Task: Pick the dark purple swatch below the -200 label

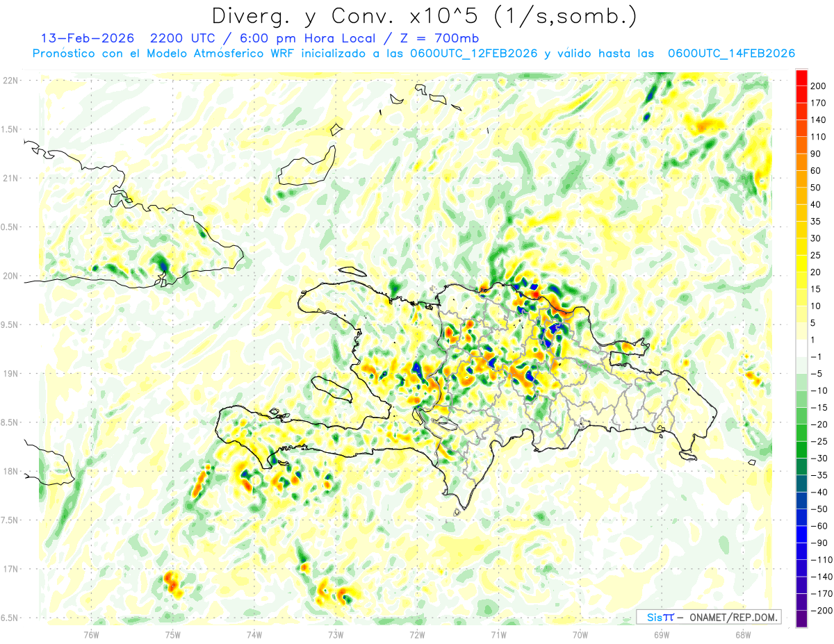Action: 802,619
